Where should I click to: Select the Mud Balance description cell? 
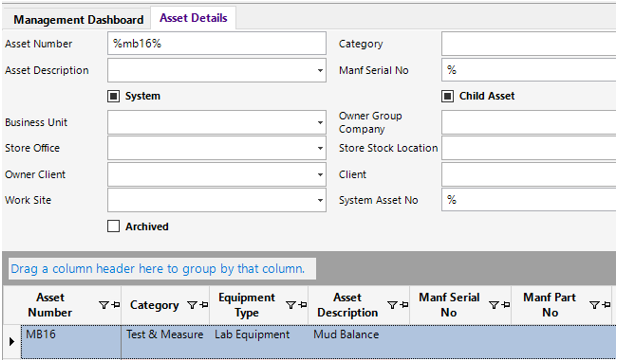click(359, 341)
